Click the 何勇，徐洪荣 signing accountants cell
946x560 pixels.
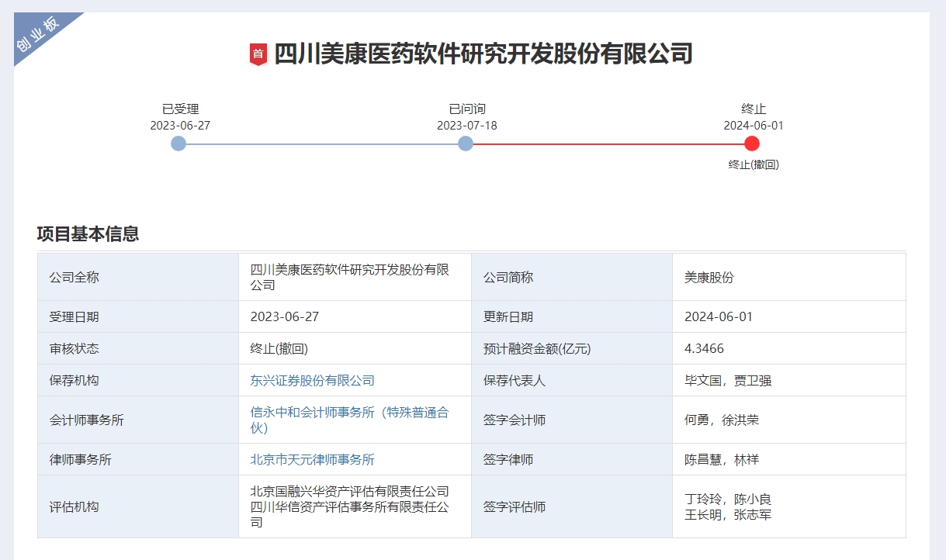722,420
